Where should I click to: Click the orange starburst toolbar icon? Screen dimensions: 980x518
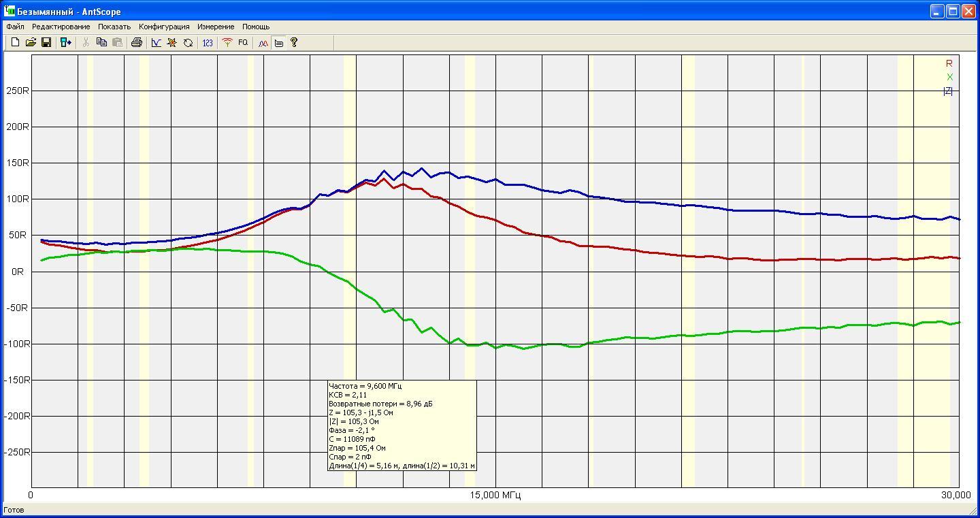click(x=171, y=42)
